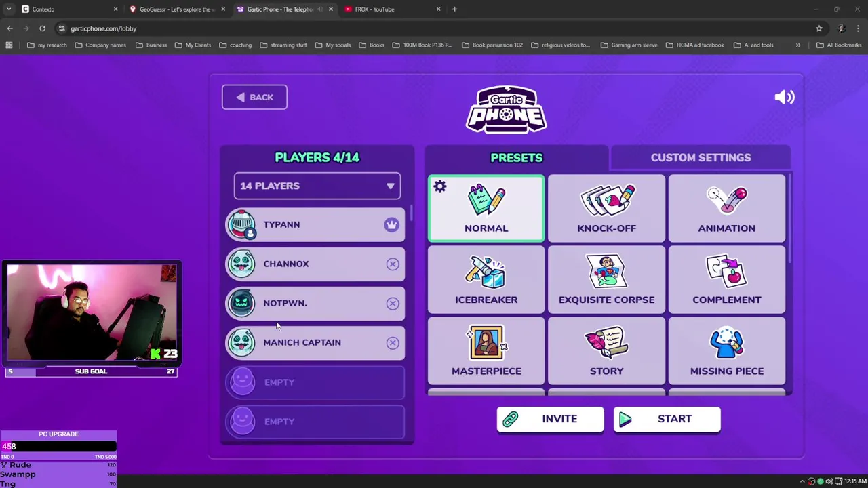Select the Story preset
Image resolution: width=868 pixels, height=488 pixels.
click(606, 351)
